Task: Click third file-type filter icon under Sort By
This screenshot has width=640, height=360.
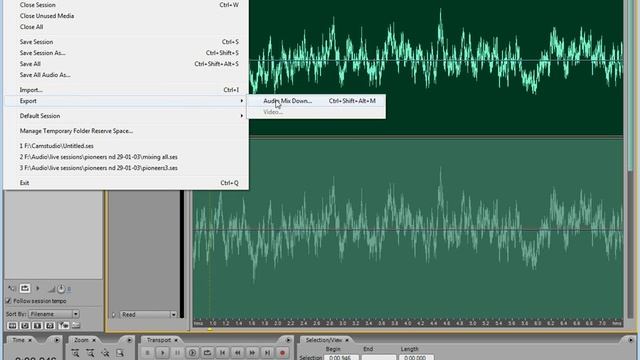Action: (38, 326)
